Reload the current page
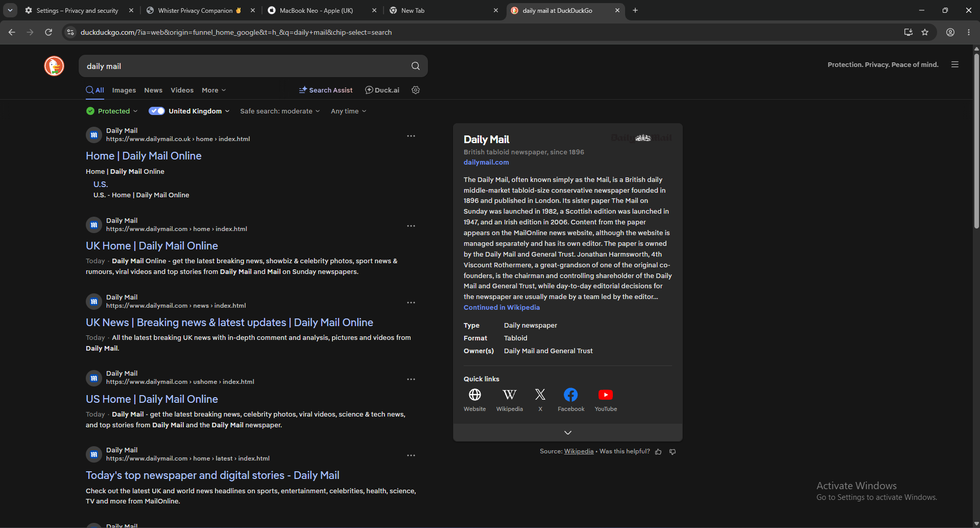980x528 pixels. (49, 32)
